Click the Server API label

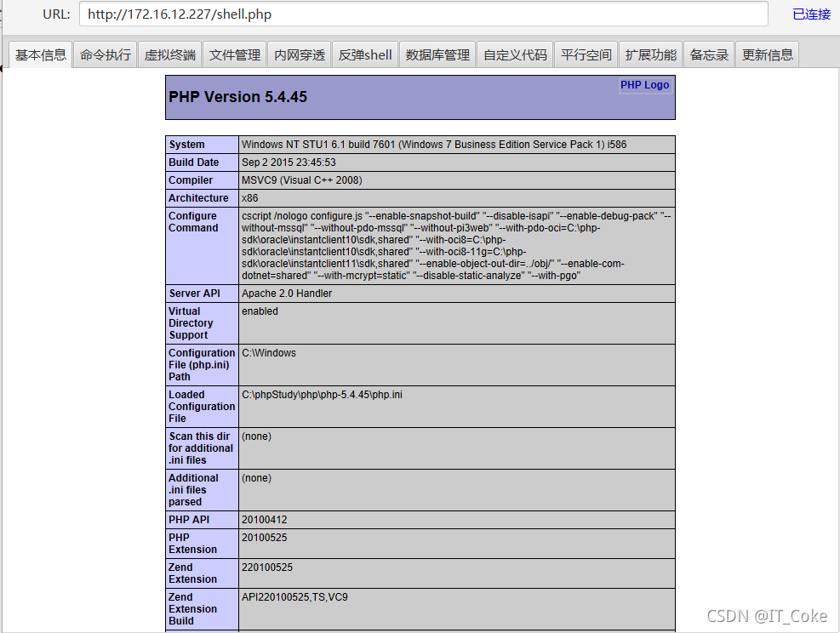point(194,294)
